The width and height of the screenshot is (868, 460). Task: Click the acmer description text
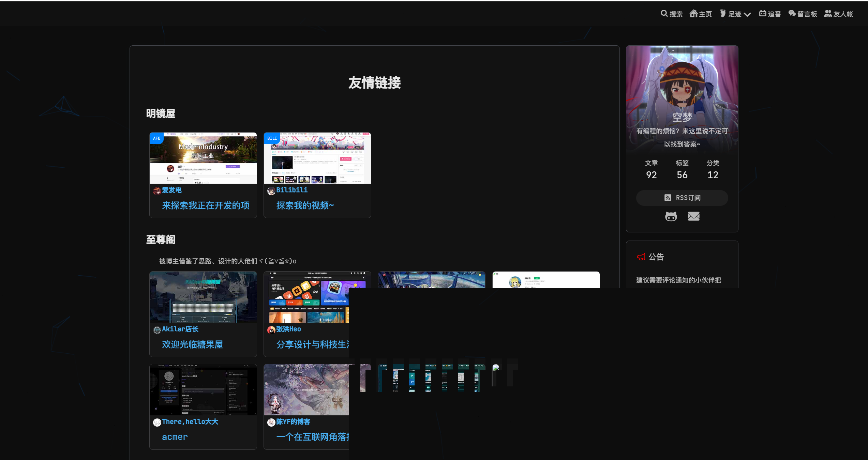(175, 437)
